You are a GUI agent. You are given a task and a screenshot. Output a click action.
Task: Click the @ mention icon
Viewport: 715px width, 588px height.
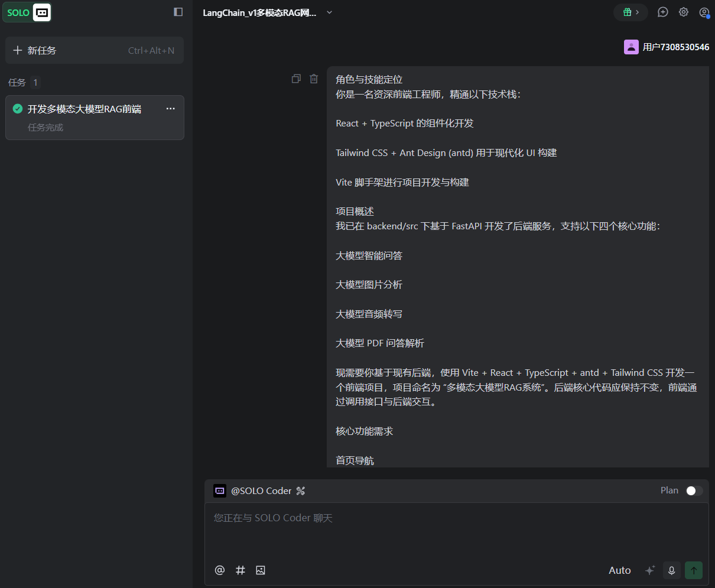[x=219, y=570]
